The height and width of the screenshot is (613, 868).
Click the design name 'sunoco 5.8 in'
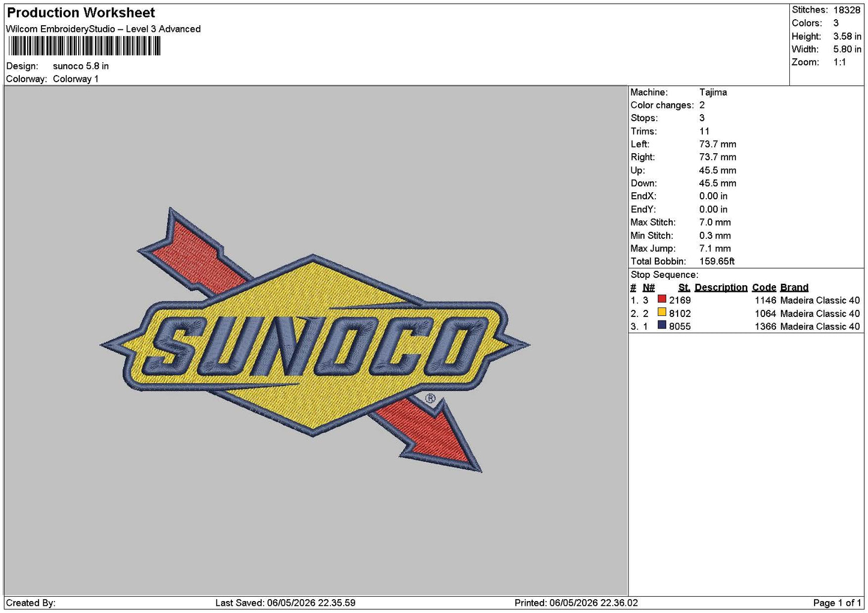80,66
